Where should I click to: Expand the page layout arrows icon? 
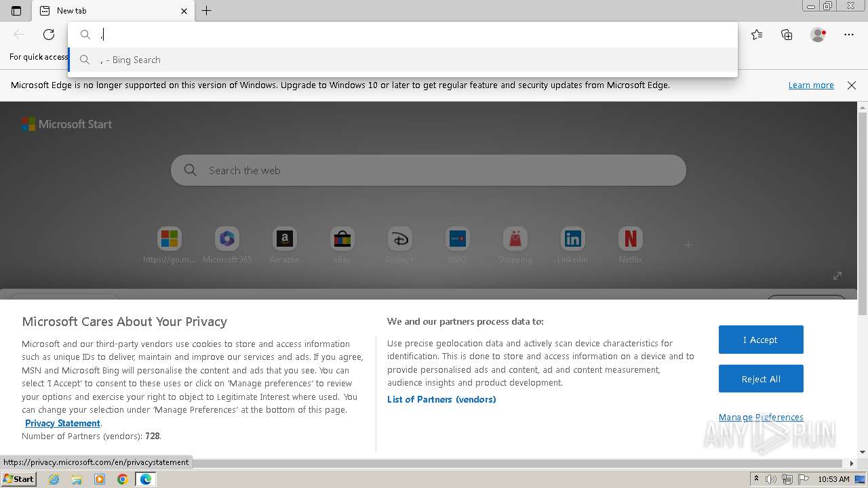tap(837, 275)
